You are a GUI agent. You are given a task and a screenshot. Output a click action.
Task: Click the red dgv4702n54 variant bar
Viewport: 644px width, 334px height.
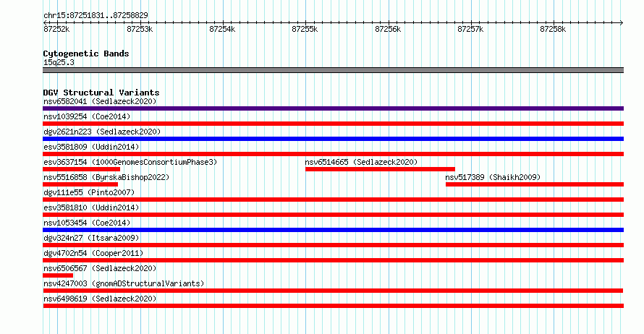(333, 260)
